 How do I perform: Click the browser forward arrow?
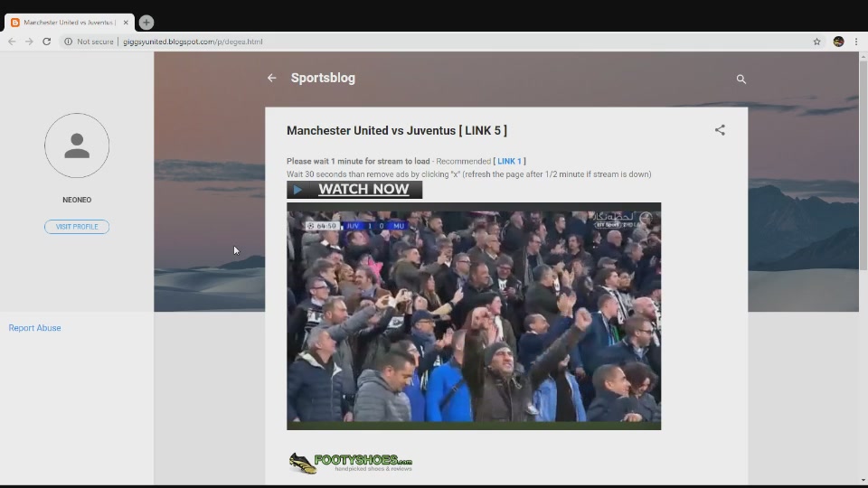coord(29,42)
